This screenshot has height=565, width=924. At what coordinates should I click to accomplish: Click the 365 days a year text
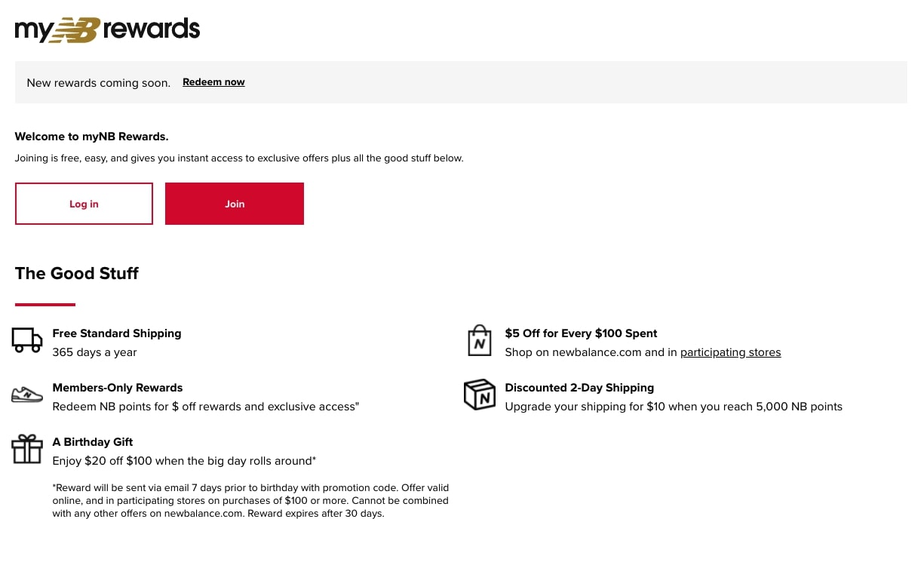point(95,352)
